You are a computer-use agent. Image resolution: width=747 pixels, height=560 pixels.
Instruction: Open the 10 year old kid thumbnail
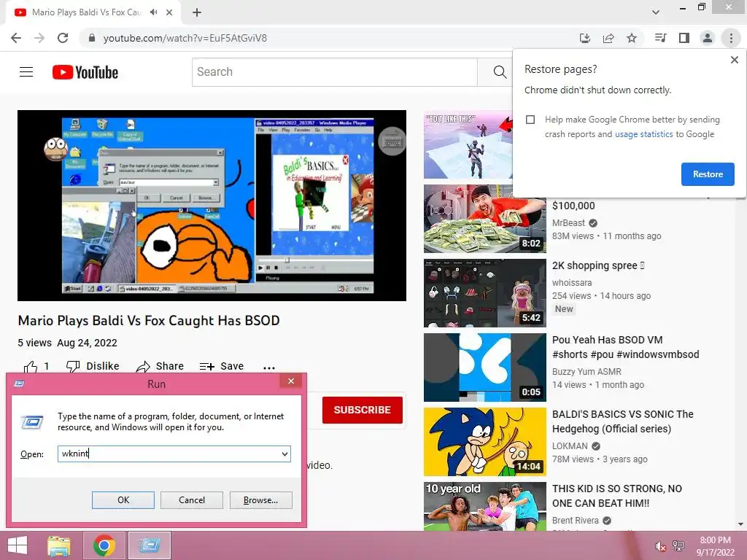[484, 507]
